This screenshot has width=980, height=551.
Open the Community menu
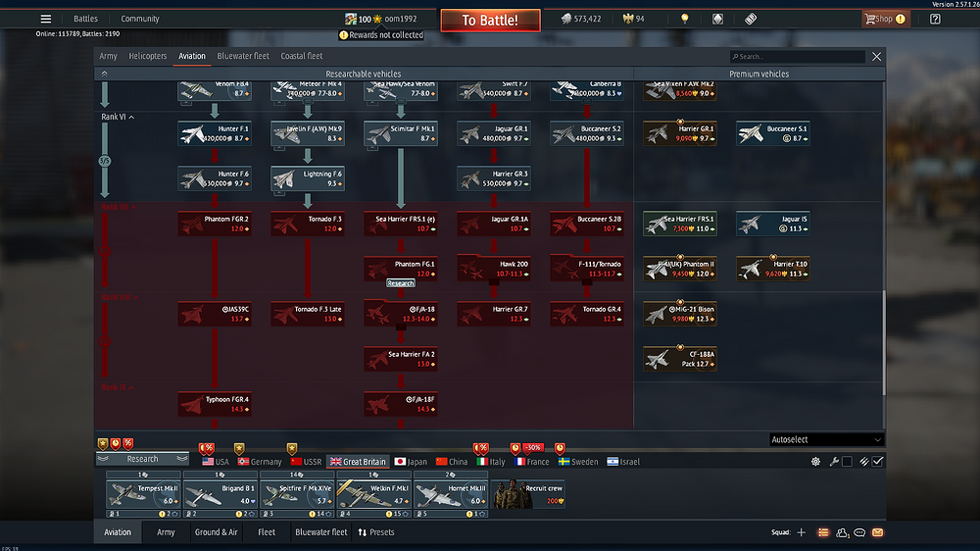point(140,19)
